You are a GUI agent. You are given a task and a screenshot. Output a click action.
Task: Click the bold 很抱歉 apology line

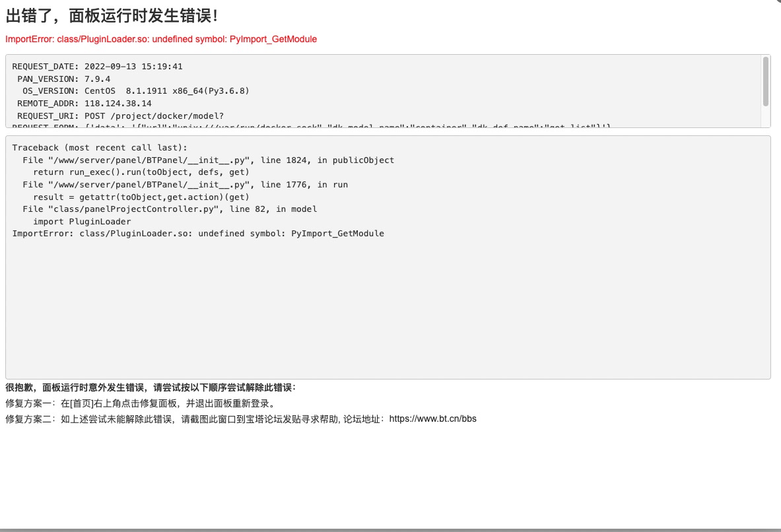151,387
